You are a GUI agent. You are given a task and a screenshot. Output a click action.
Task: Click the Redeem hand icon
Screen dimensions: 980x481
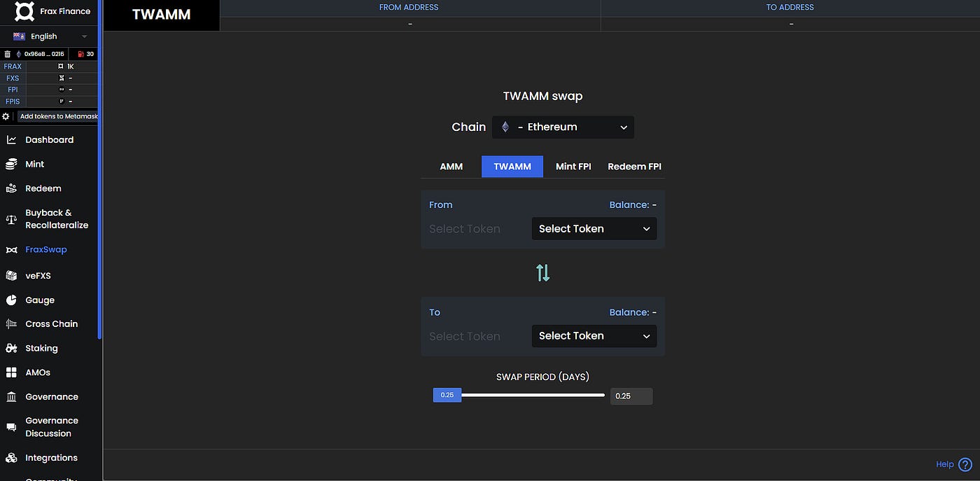pyautogui.click(x=11, y=188)
